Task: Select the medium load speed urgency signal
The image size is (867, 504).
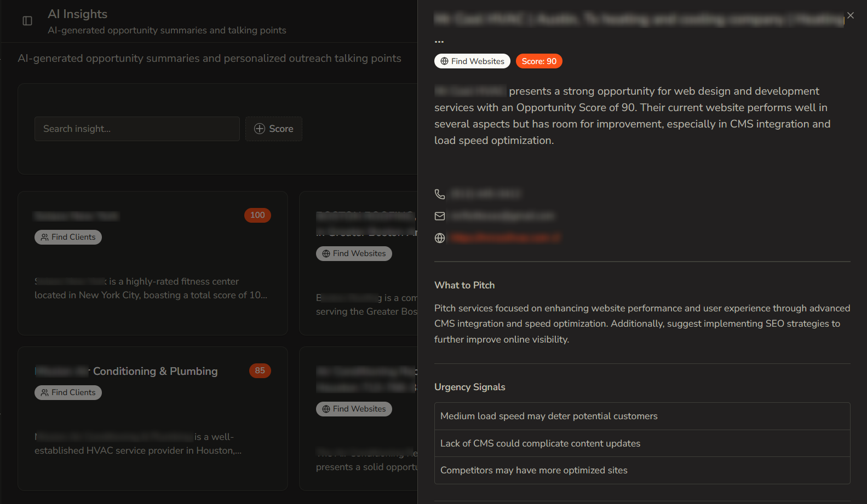Action: point(642,416)
